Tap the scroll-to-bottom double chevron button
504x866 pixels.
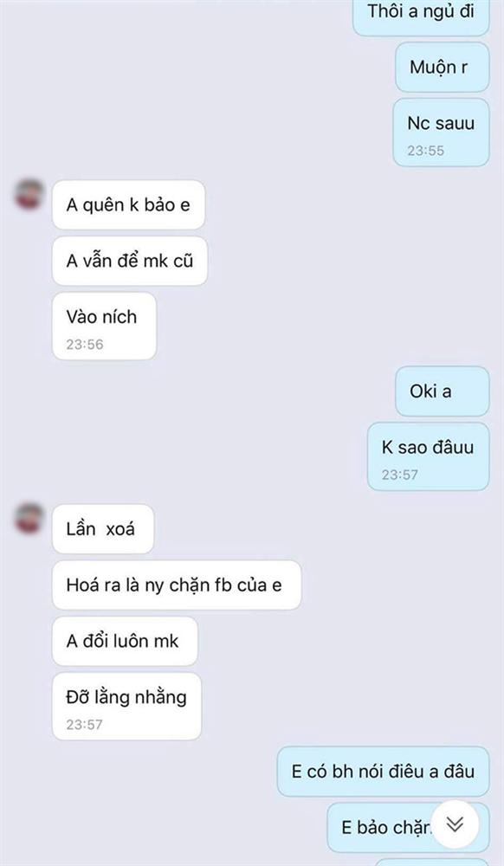click(x=455, y=824)
